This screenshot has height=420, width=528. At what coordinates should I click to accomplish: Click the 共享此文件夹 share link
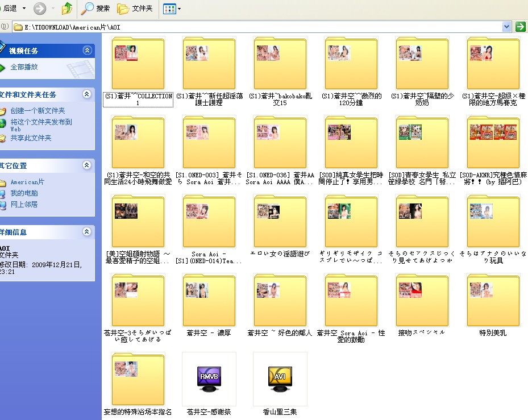(x=31, y=138)
